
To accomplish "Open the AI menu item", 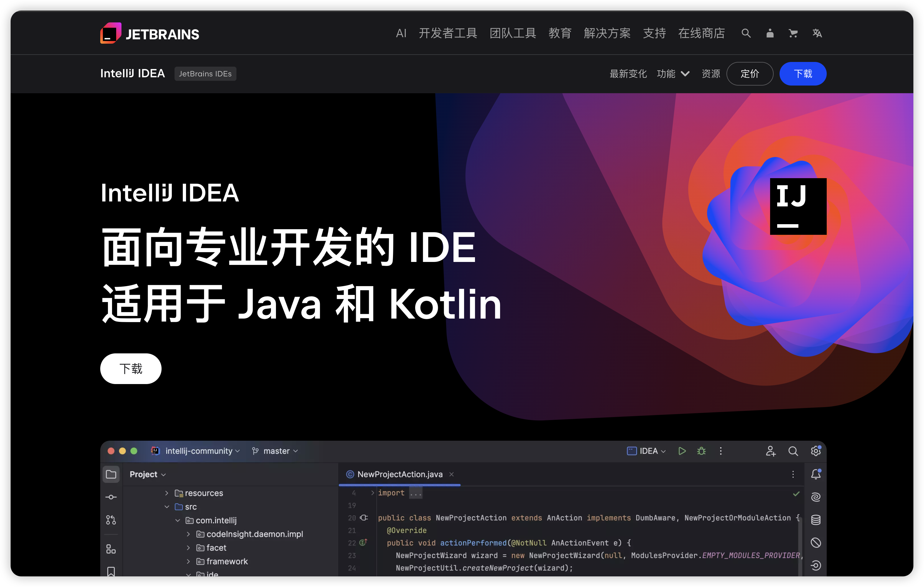I will tap(401, 33).
